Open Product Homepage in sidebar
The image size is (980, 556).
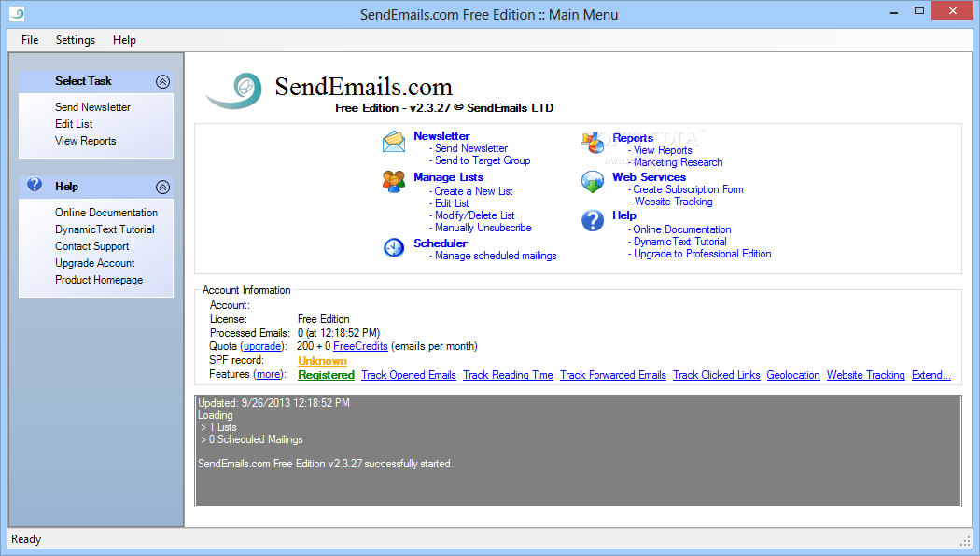[x=99, y=280]
